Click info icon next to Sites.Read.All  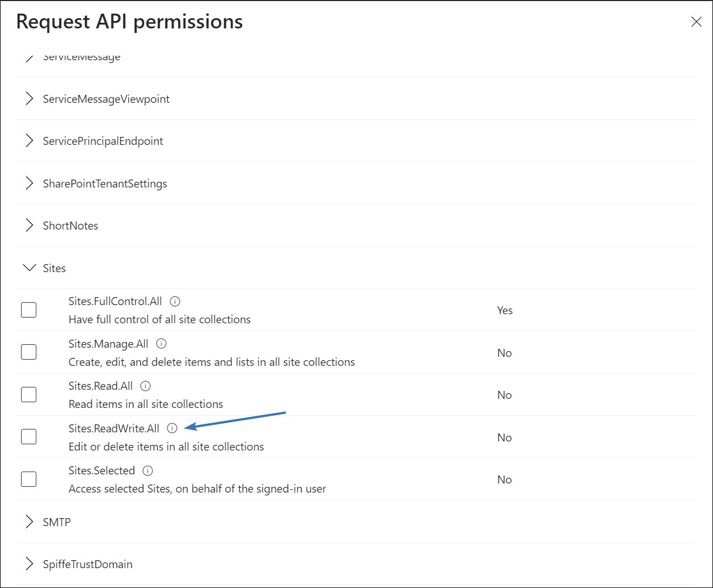click(145, 386)
